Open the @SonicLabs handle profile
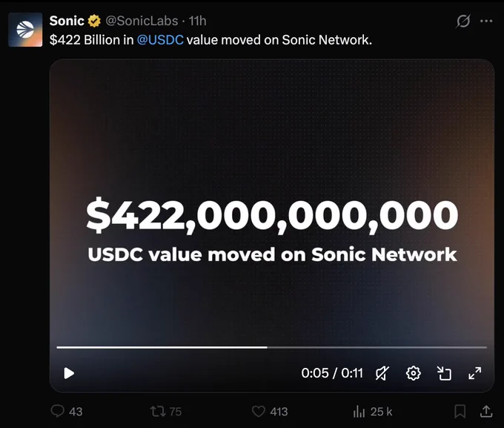The image size is (504, 428). pyautogui.click(x=142, y=21)
